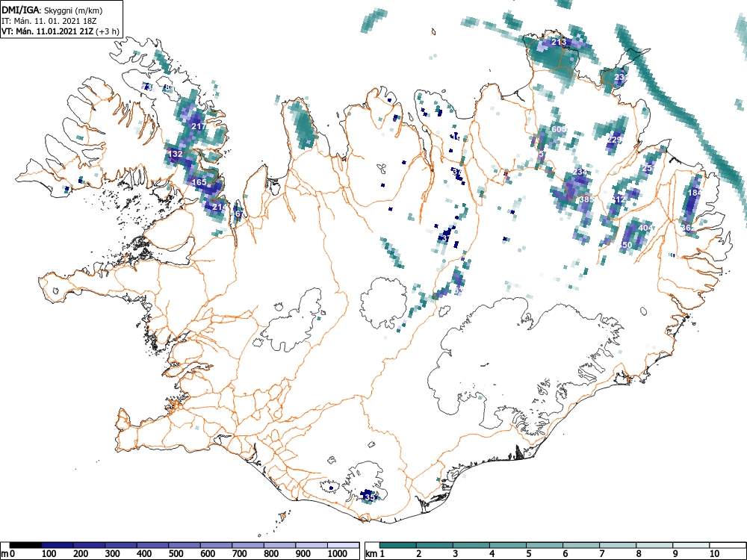747x560 pixels.
Task: Click the 'm 0' label on the meters legend
Action: pos(8,553)
